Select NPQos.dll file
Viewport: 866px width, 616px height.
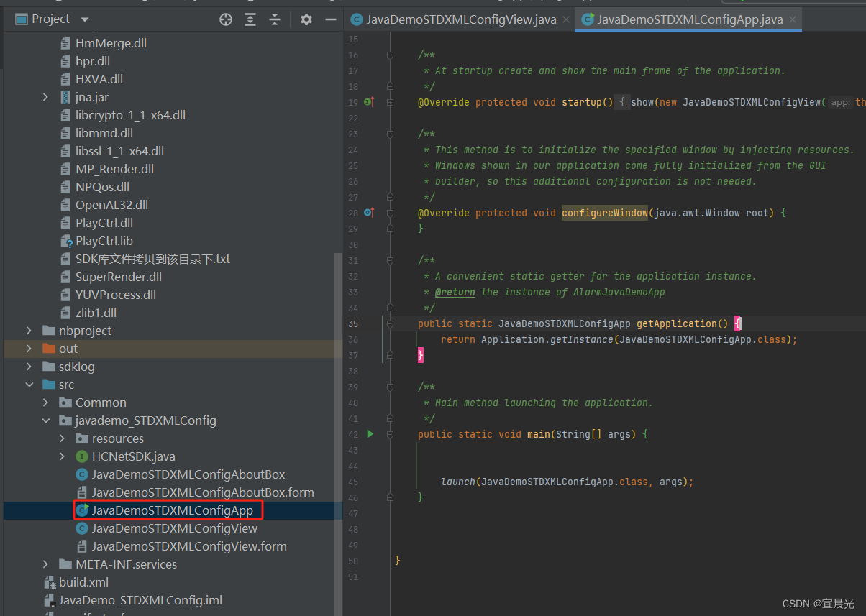103,187
